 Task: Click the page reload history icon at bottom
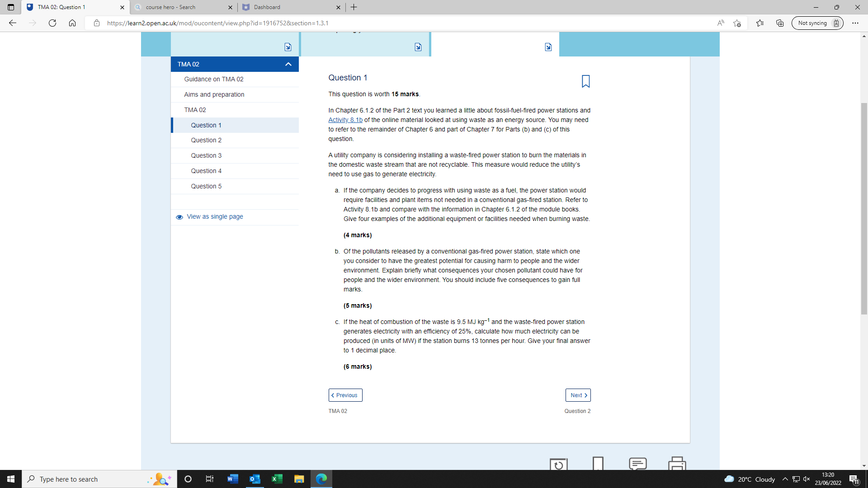pyautogui.click(x=558, y=464)
